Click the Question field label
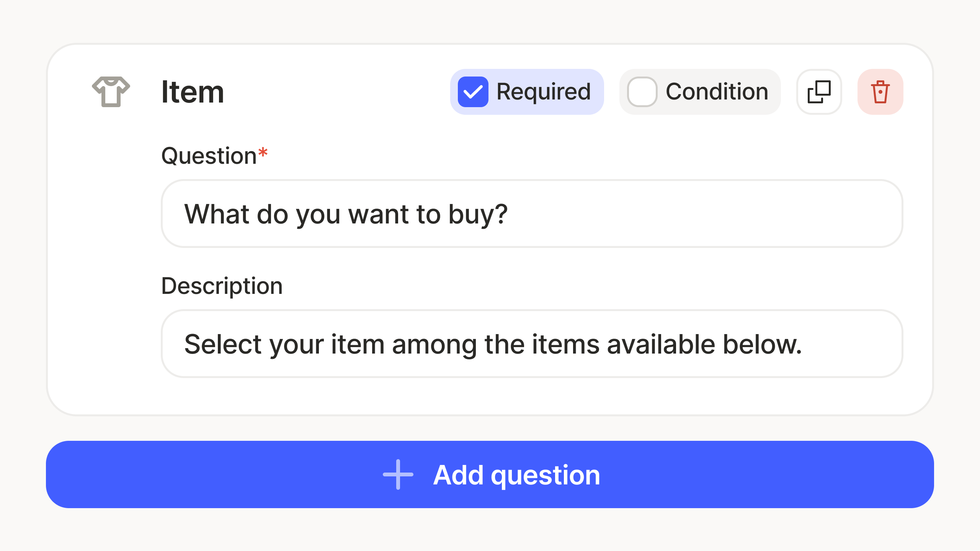The width and height of the screenshot is (980, 551). 209,156
